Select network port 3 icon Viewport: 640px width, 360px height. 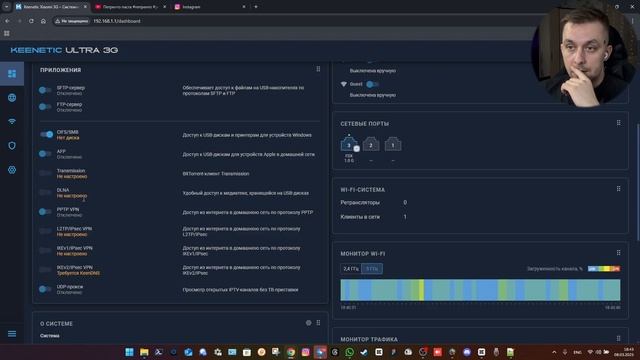(x=349, y=144)
